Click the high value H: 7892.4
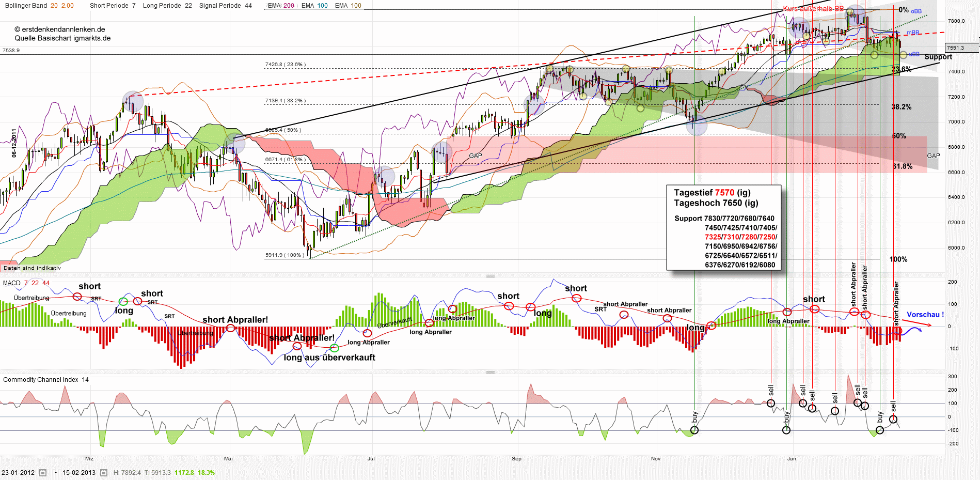980x480 pixels. click(x=127, y=473)
